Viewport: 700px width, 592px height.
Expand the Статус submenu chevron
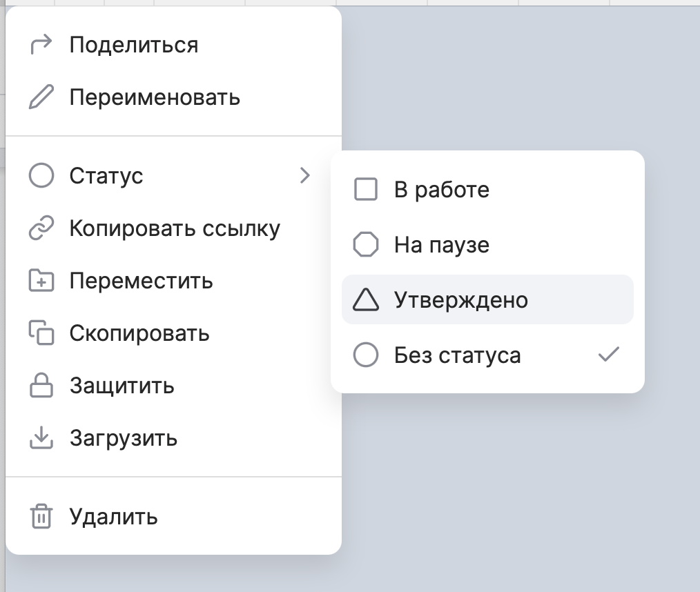tap(305, 176)
